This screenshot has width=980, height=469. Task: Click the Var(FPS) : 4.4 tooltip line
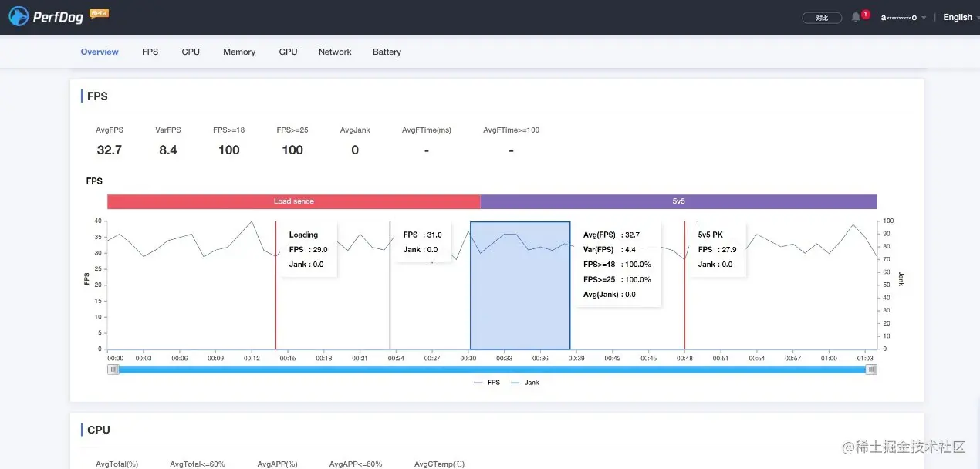click(x=610, y=249)
